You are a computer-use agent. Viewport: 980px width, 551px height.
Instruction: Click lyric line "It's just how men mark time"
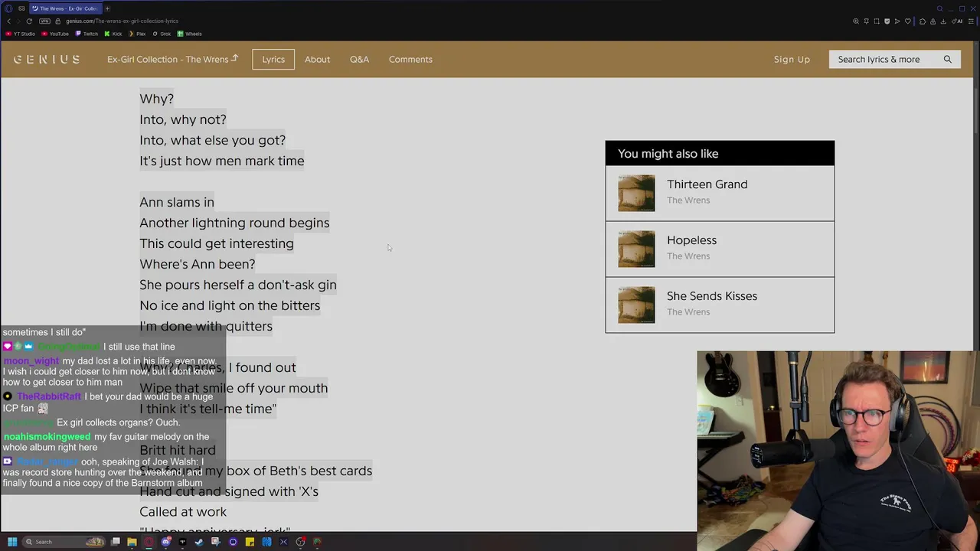pyautogui.click(x=222, y=161)
